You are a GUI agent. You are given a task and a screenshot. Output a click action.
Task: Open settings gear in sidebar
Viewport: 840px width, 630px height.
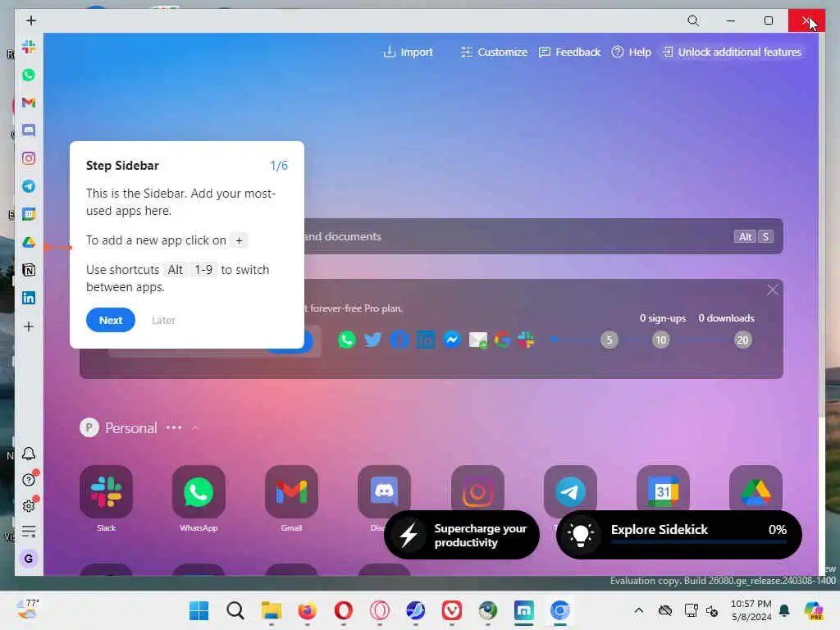pyautogui.click(x=29, y=505)
